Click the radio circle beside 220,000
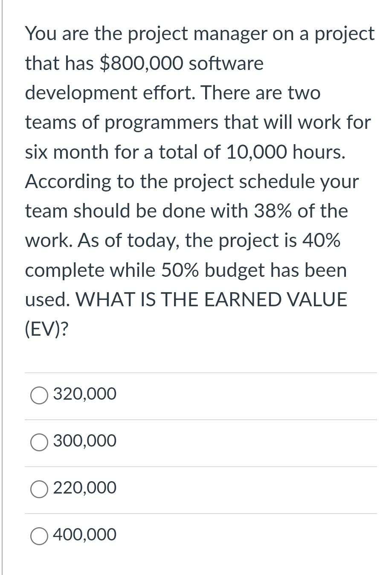The width and height of the screenshot is (392, 575). 39,489
